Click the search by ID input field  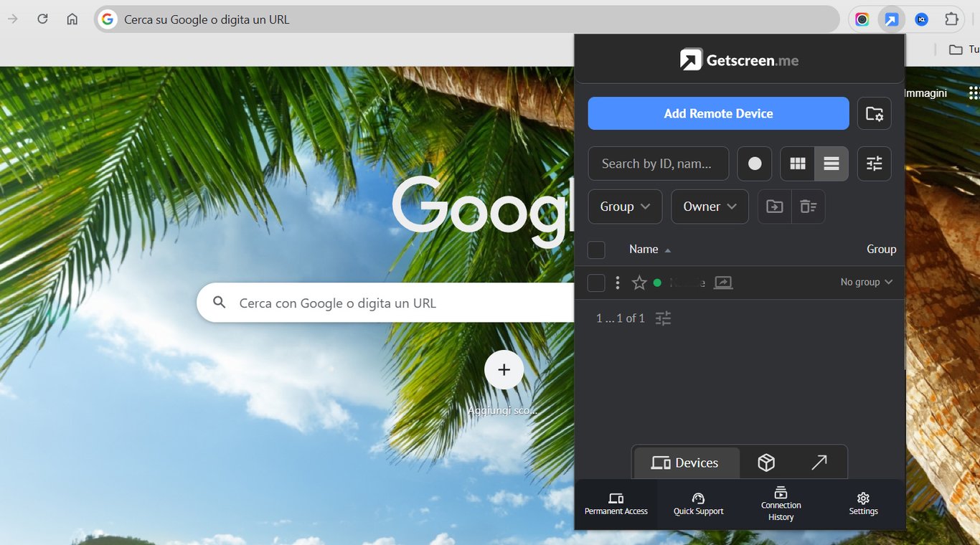pyautogui.click(x=658, y=163)
